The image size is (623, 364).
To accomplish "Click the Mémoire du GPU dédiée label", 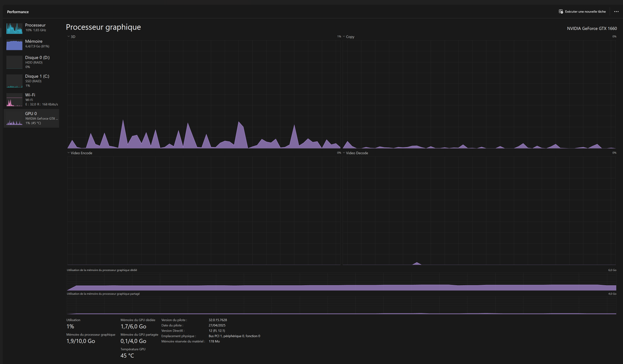I will click(x=138, y=320).
